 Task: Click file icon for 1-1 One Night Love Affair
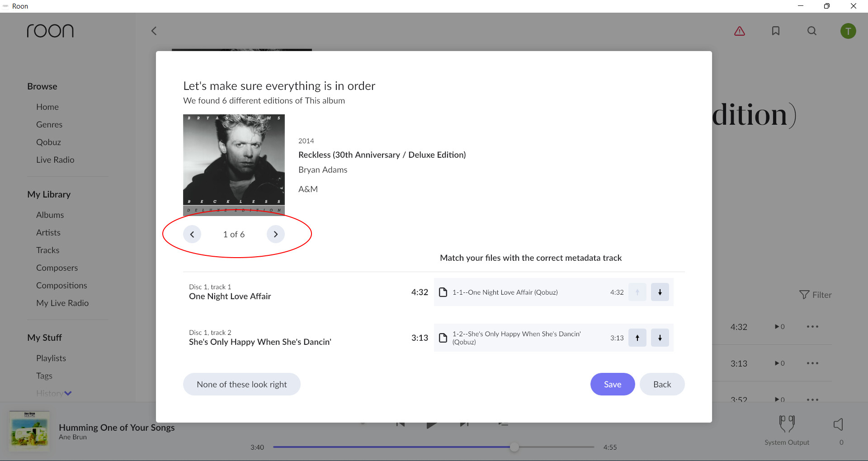(443, 292)
